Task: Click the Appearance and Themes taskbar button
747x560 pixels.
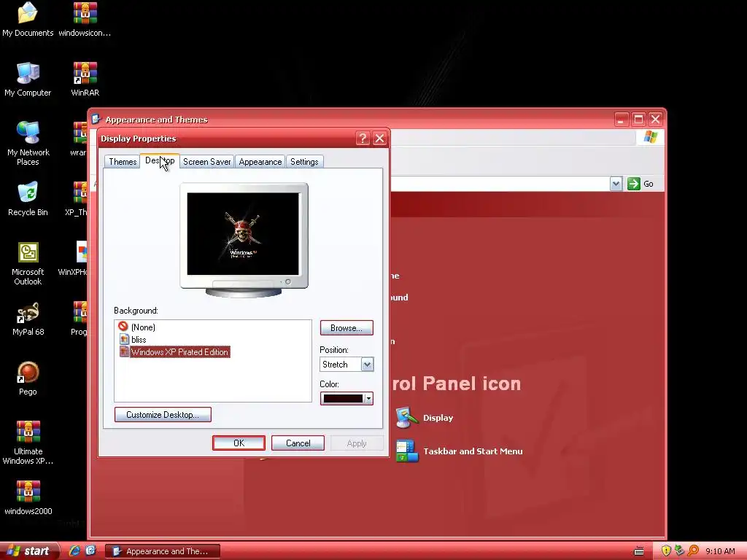Action: [163, 551]
